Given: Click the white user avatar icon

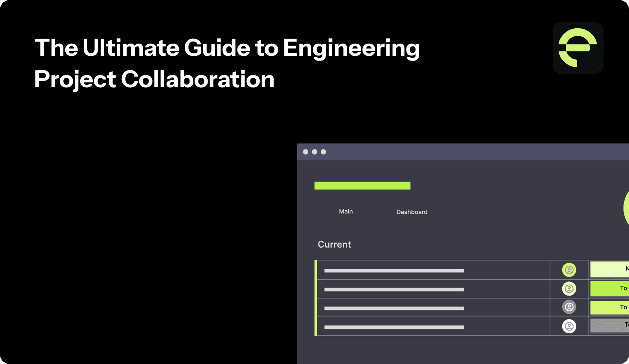Looking at the screenshot, I should click(x=569, y=326).
